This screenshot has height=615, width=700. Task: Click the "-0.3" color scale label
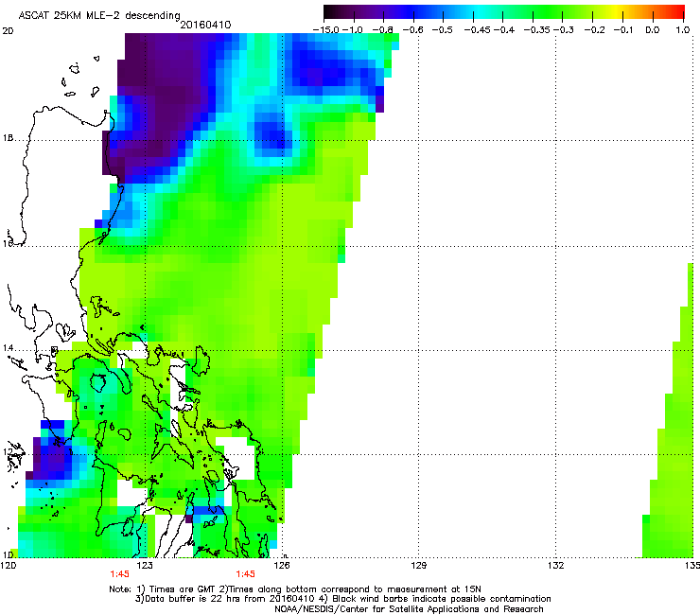point(564,30)
